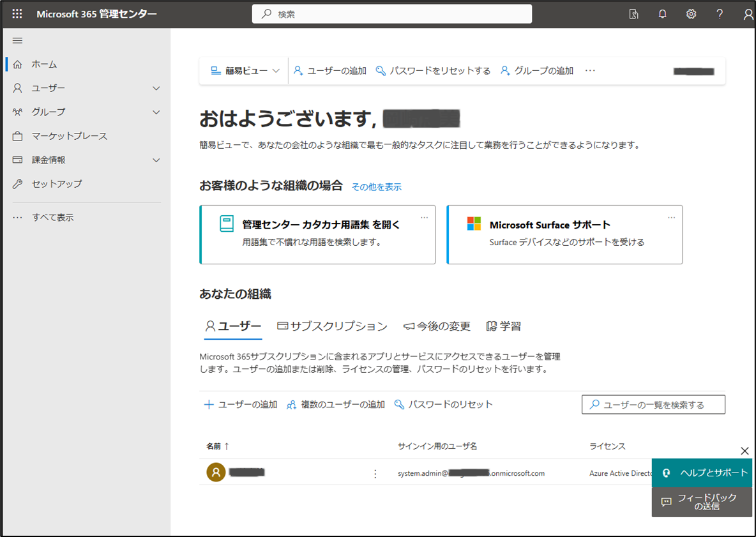Expand the ユーザー sidebar section chevron
756x537 pixels.
click(156, 88)
